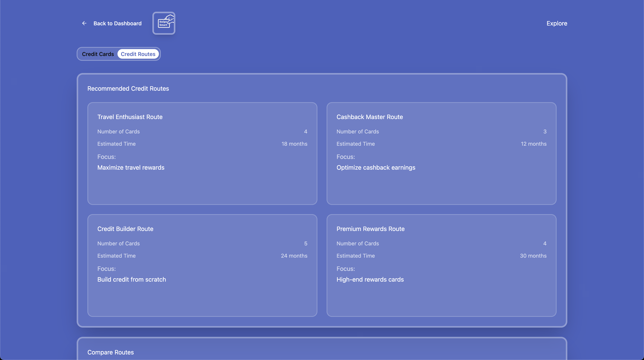Click the 12 months estimated time
This screenshot has height=360, width=644.
click(533, 144)
